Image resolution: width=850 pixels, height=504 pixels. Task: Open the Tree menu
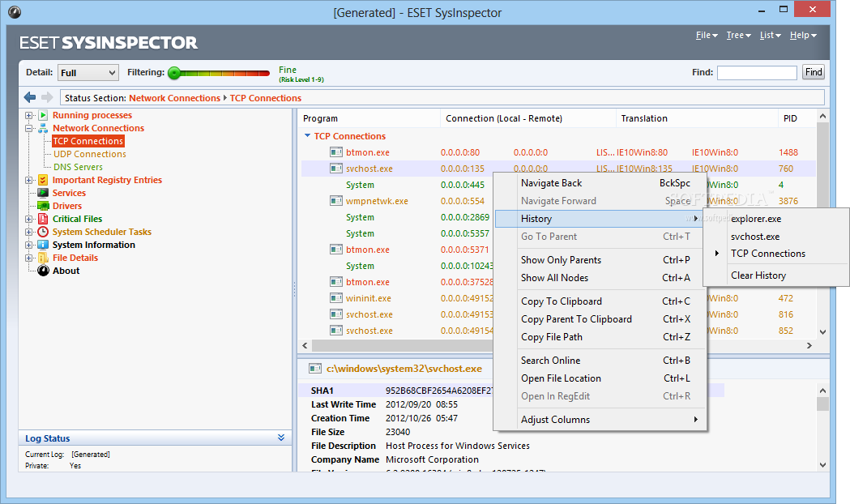[x=738, y=35]
